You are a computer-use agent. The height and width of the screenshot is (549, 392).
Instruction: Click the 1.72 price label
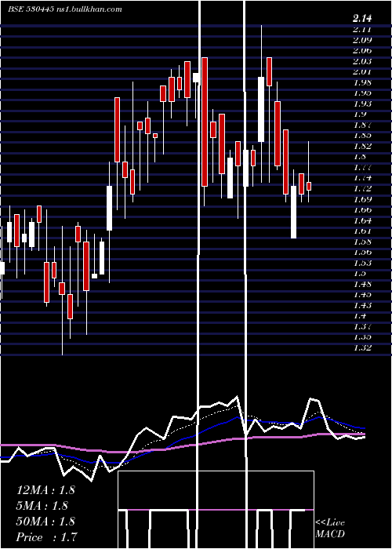click(x=362, y=189)
